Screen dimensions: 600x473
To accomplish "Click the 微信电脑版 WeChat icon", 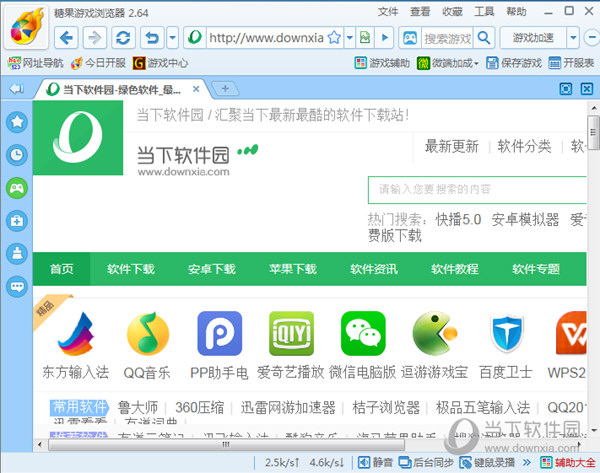I will point(363,333).
